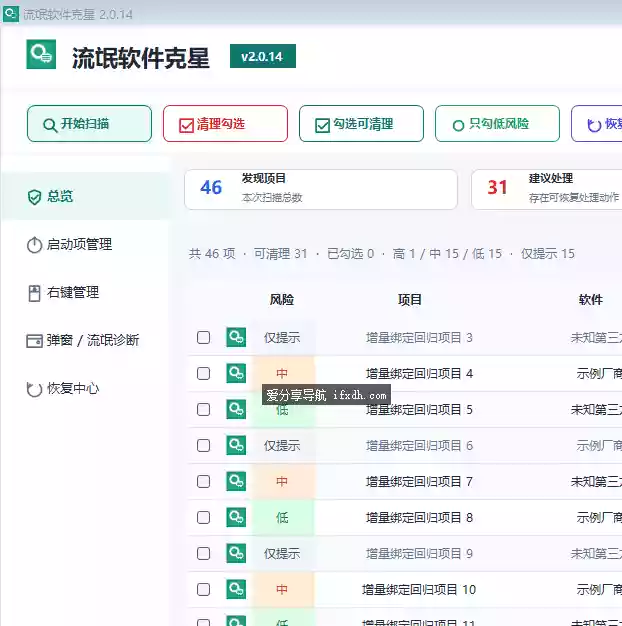Click the v2.0.14 version badge
This screenshot has width=622, height=626.
click(263, 56)
